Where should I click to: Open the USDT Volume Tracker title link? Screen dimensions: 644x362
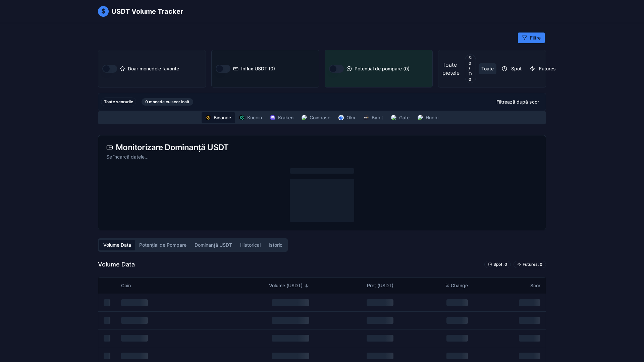pyautogui.click(x=147, y=11)
